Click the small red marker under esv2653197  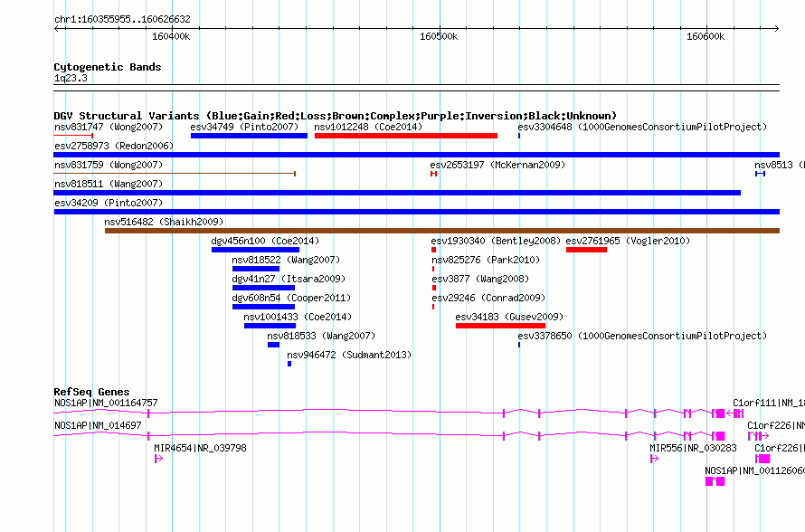point(434,174)
